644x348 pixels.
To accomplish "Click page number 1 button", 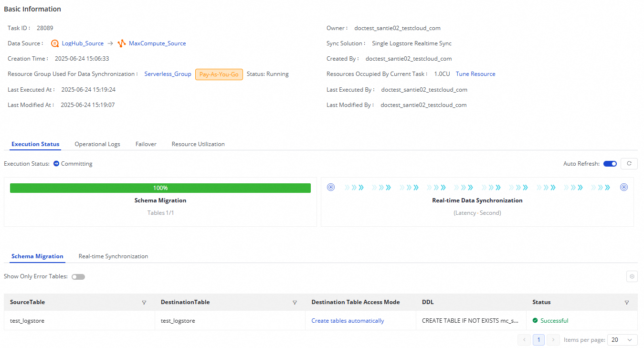I will pos(538,340).
